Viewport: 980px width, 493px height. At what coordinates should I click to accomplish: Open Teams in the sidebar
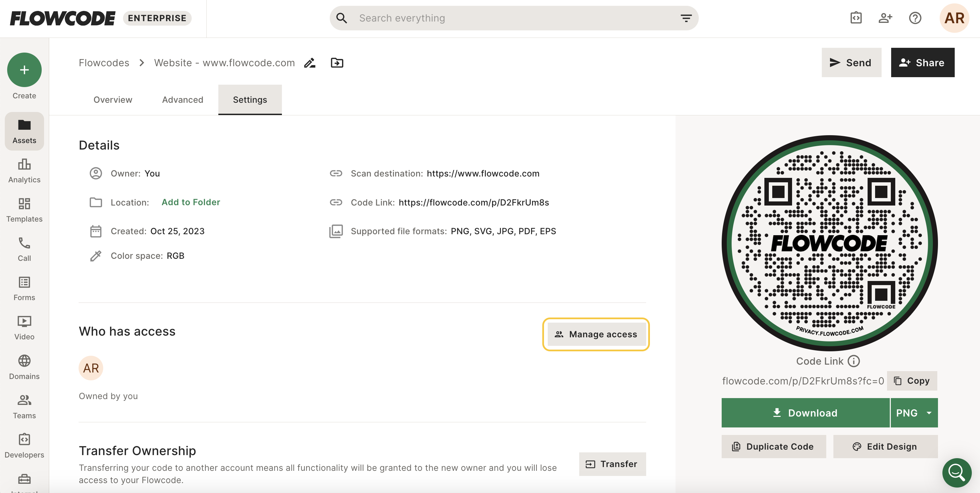(x=24, y=407)
